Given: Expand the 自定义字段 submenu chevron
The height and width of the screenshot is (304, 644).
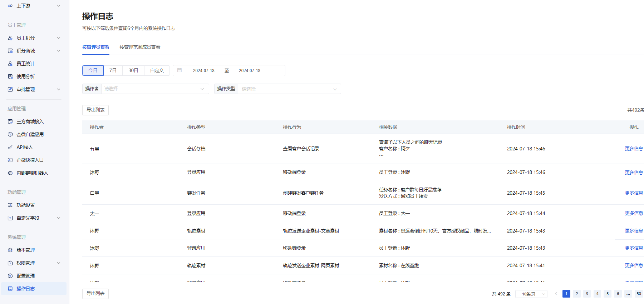Looking at the screenshot, I should (59, 218).
